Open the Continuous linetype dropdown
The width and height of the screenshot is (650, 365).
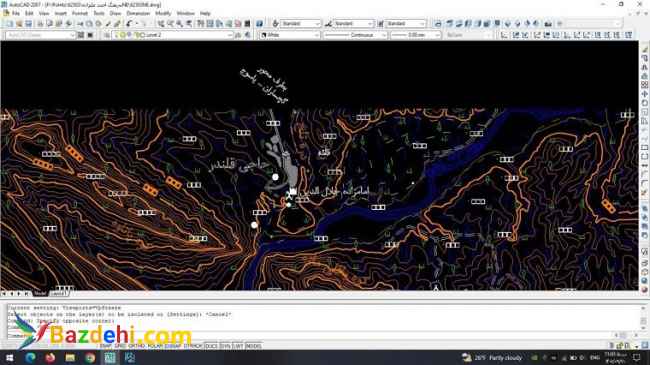pyautogui.click(x=355, y=35)
